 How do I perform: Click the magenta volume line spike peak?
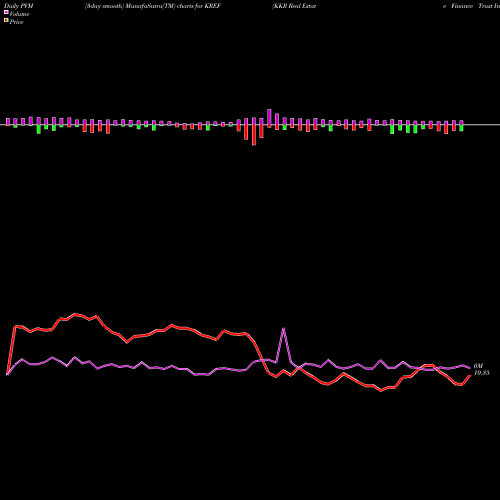tap(283, 329)
